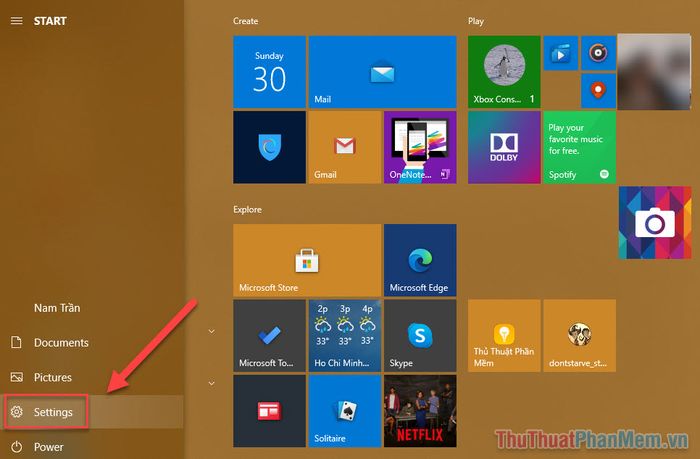Expand the START hamburger menu

16,21
